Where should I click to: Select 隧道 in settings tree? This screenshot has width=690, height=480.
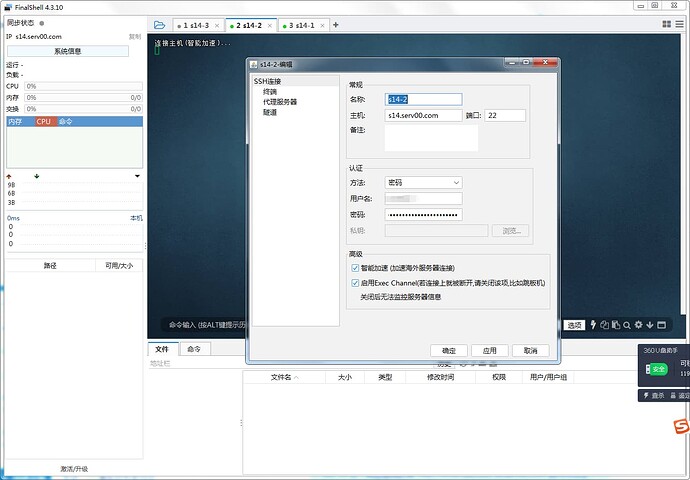(270, 112)
